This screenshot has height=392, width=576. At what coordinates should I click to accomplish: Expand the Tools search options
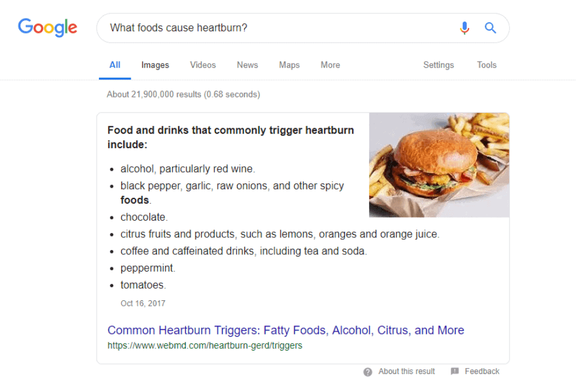tap(487, 65)
